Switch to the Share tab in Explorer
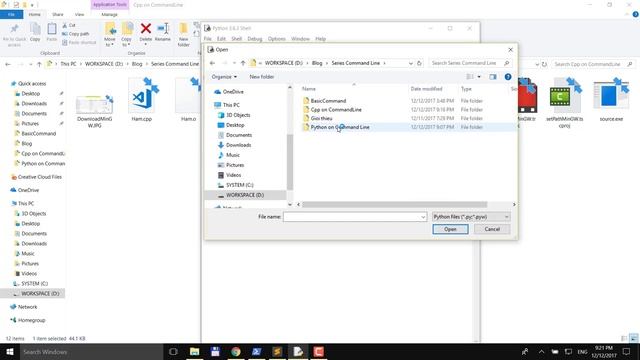 (58, 15)
